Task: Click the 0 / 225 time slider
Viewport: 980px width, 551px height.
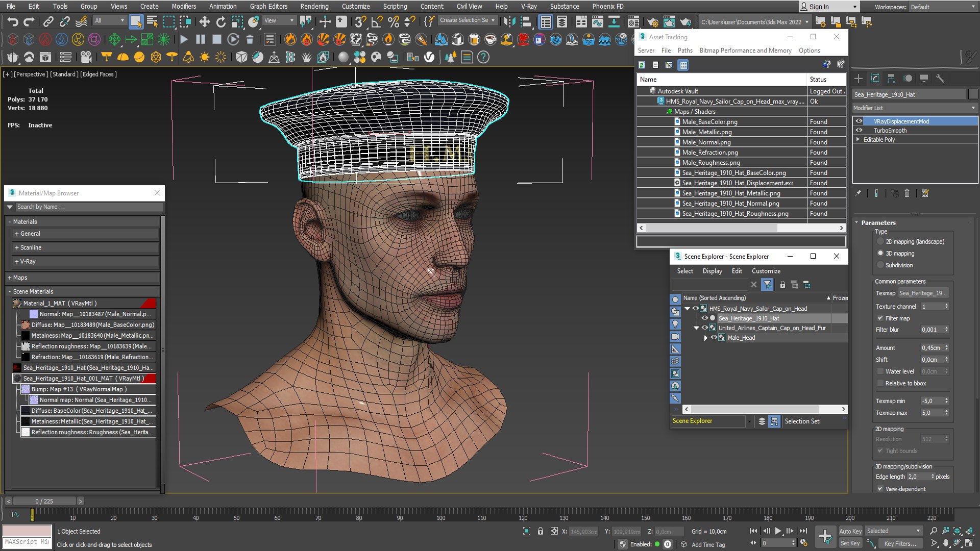Action: [44, 501]
